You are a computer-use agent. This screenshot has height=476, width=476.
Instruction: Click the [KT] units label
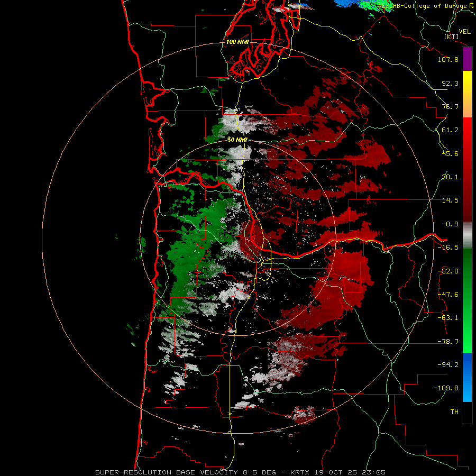pos(452,36)
